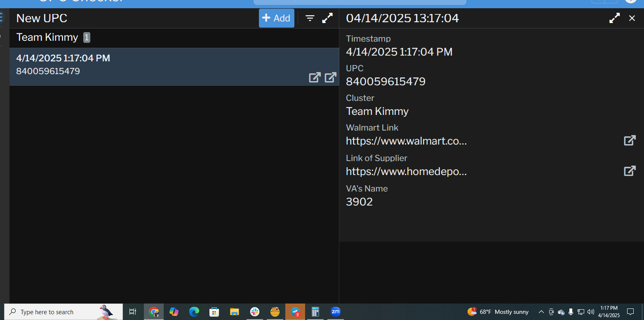Show hidden system tray icons

(x=541, y=312)
